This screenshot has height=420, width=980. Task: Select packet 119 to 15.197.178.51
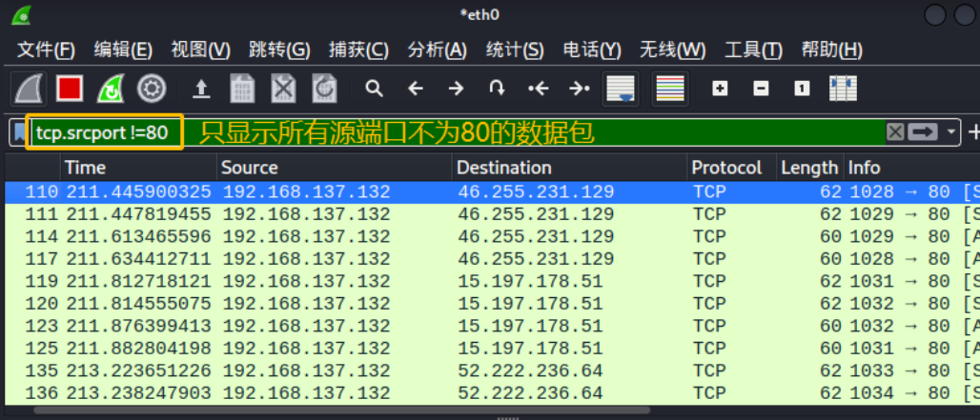coord(493,282)
